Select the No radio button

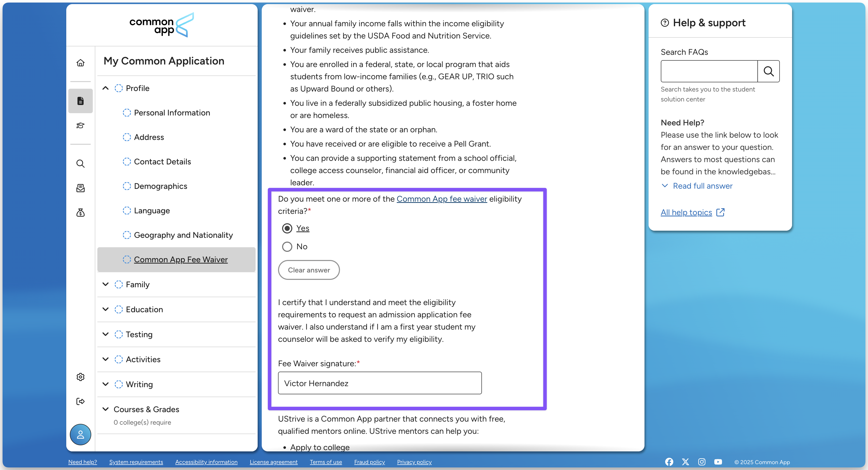287,247
